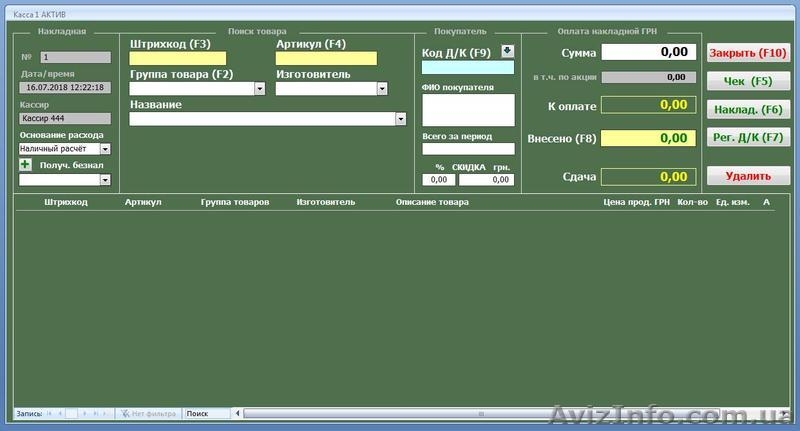The width and height of the screenshot is (800, 431).
Task: Click the Внесено (F8) amount field
Action: (646, 138)
